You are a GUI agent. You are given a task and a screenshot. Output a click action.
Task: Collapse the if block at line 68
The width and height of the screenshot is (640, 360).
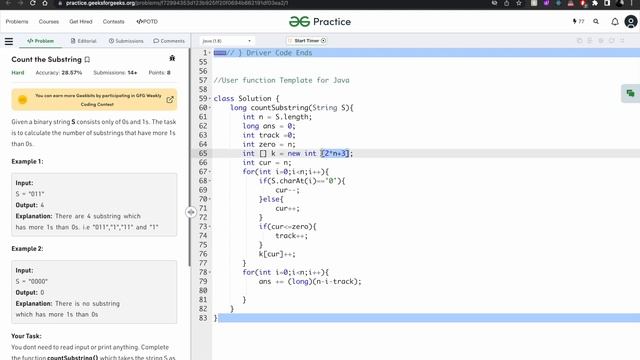click(210, 181)
